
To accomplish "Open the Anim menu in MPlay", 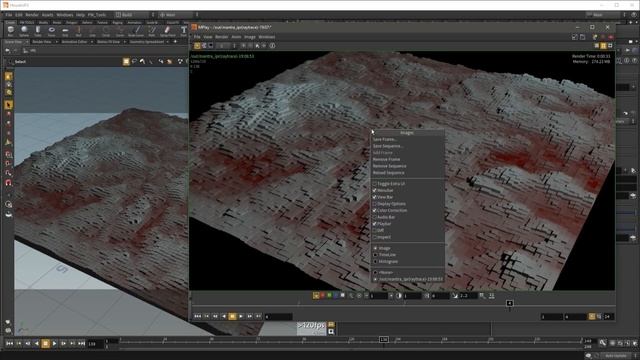I will (x=236, y=37).
